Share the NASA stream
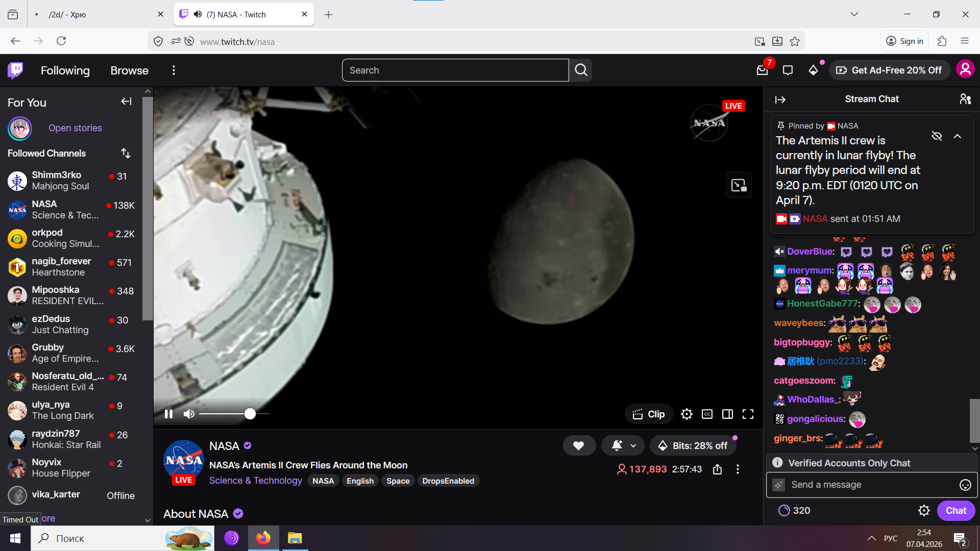 (717, 469)
